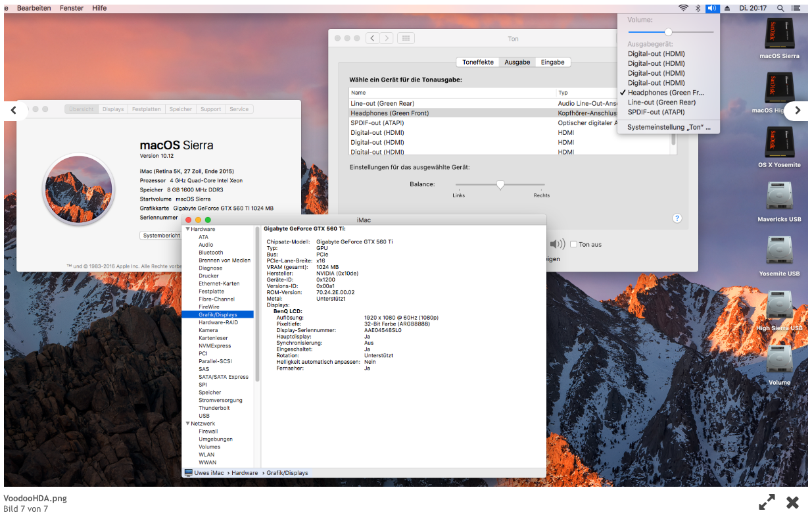
Task: Select SPDIF-out (ATAPI) in volume menu
Action: pyautogui.click(x=669, y=112)
